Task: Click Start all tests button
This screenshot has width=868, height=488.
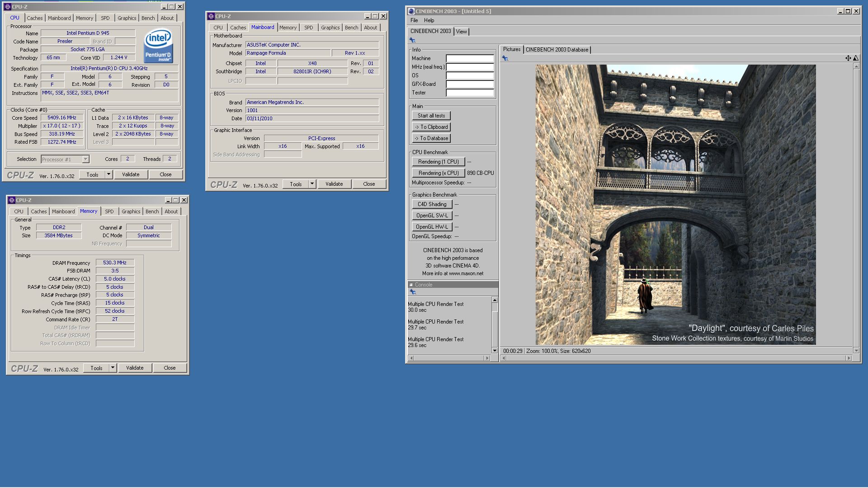Action: [x=431, y=116]
